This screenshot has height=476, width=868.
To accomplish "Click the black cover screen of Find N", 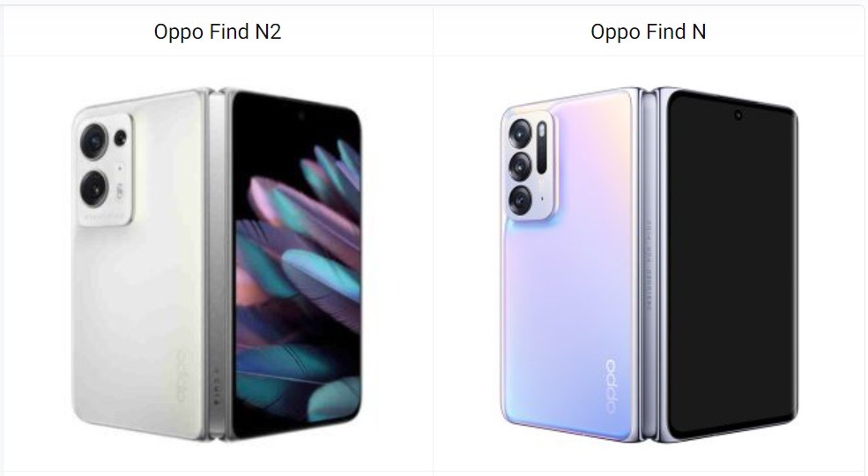I will 731,264.
